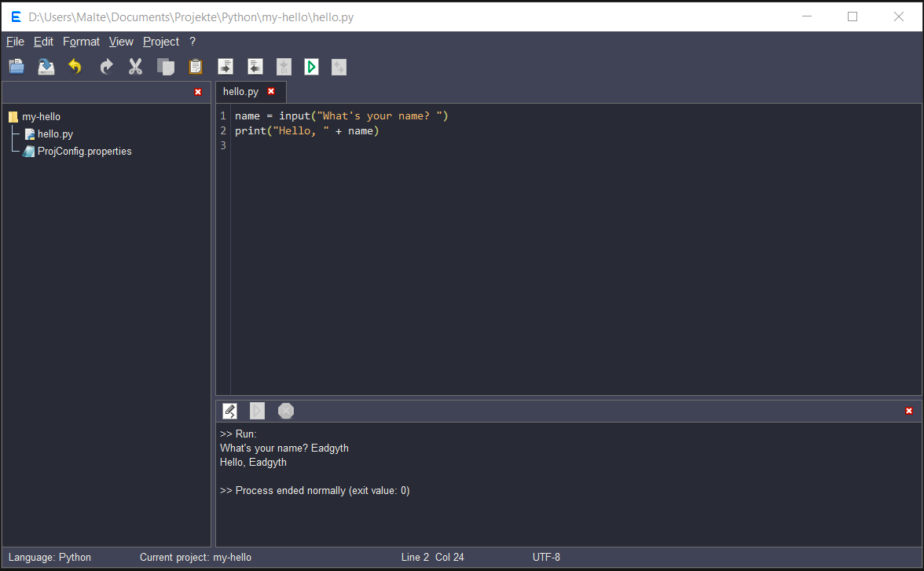Open the Edit menu
Viewport: 924px width, 571px height.
pyautogui.click(x=44, y=42)
